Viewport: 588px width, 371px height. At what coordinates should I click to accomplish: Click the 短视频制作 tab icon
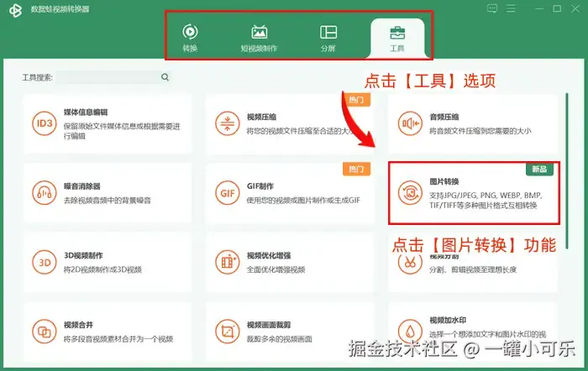tap(259, 32)
